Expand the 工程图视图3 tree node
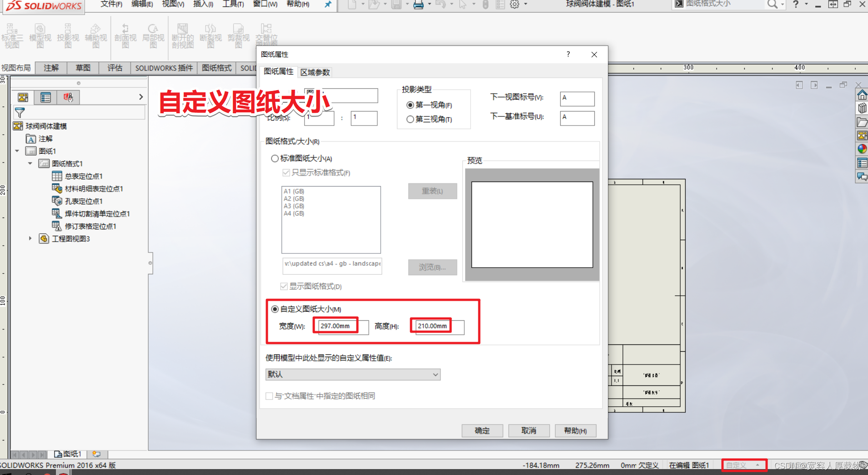This screenshot has width=868, height=475. tap(30, 238)
